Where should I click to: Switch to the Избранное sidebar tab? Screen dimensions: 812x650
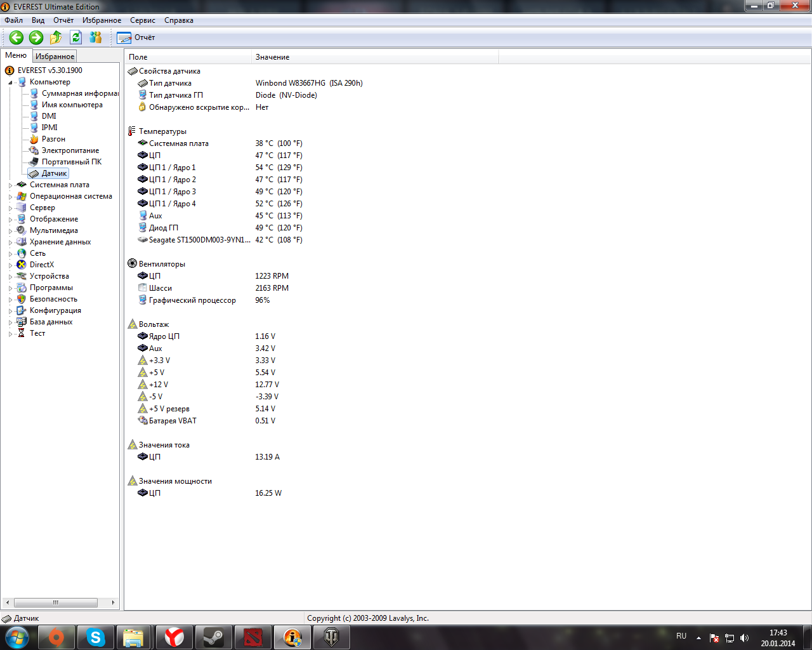55,56
